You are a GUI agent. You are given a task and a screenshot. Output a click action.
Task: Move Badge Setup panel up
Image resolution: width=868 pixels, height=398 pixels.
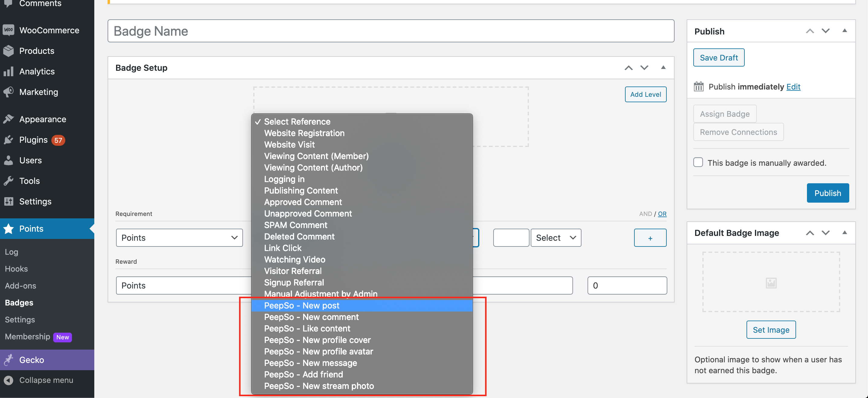tap(628, 68)
